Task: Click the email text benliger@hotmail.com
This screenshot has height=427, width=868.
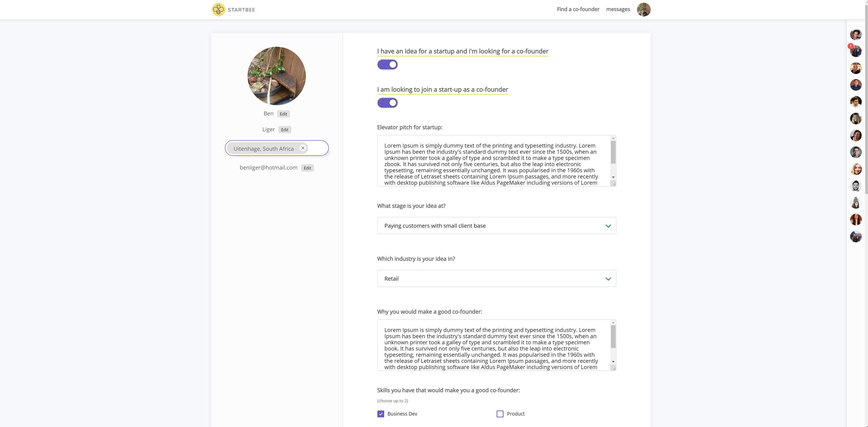Action: click(x=268, y=167)
